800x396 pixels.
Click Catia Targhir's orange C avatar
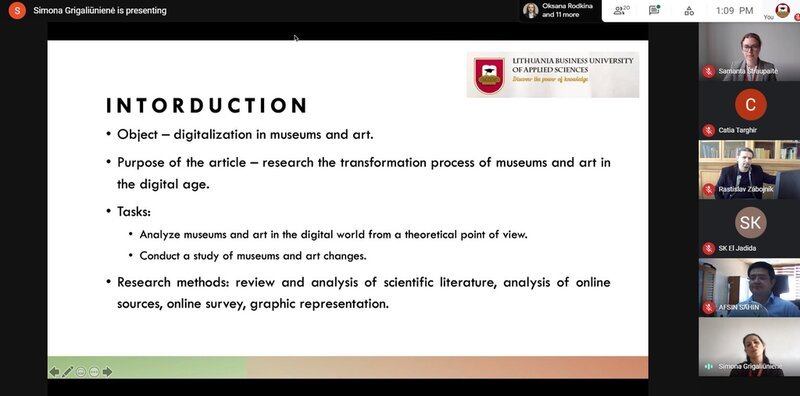751,105
